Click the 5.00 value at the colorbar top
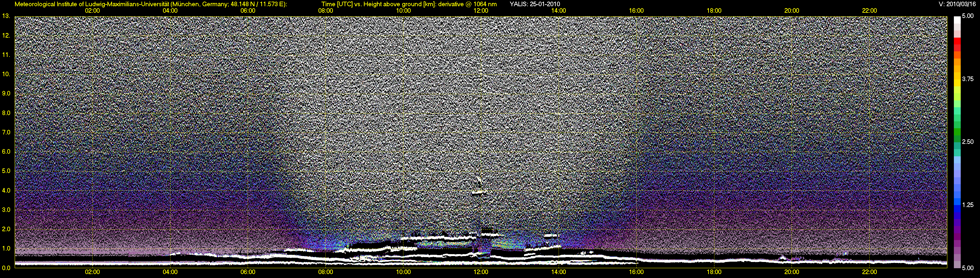This screenshot has height=278, width=980. tap(968, 16)
